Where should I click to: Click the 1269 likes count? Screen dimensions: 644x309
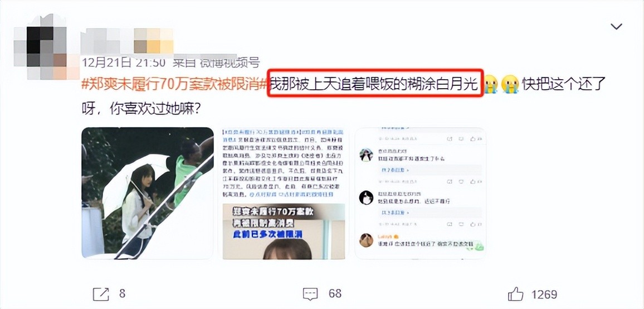pos(544,294)
